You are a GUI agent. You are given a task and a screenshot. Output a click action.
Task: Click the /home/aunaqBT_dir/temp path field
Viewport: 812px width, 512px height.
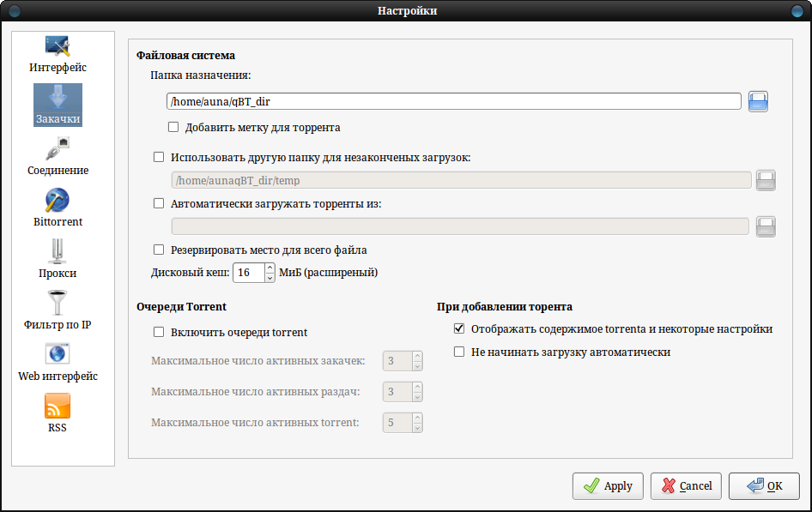[x=461, y=180]
